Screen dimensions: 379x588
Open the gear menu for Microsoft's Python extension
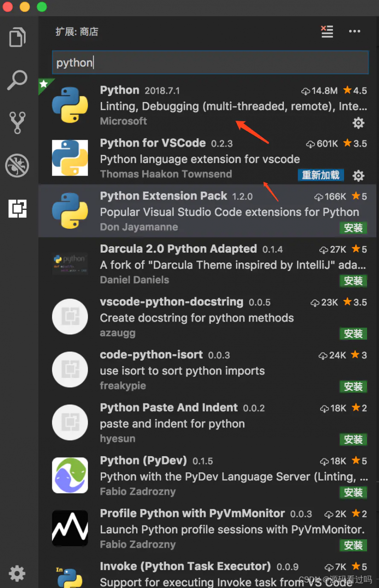[x=358, y=123]
